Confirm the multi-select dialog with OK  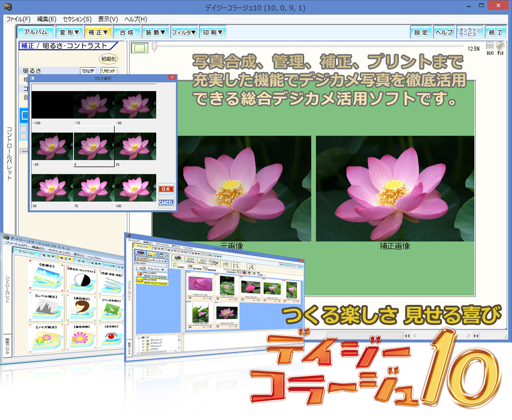point(166,189)
